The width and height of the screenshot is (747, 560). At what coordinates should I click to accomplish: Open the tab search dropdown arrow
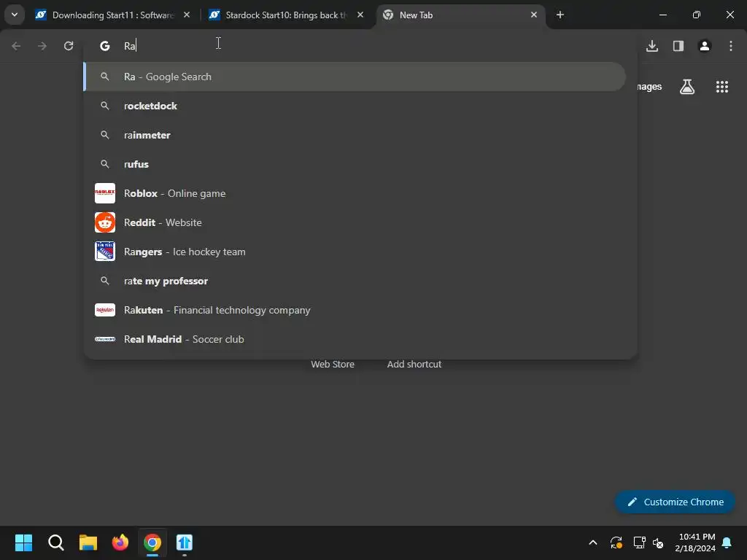coord(15,15)
